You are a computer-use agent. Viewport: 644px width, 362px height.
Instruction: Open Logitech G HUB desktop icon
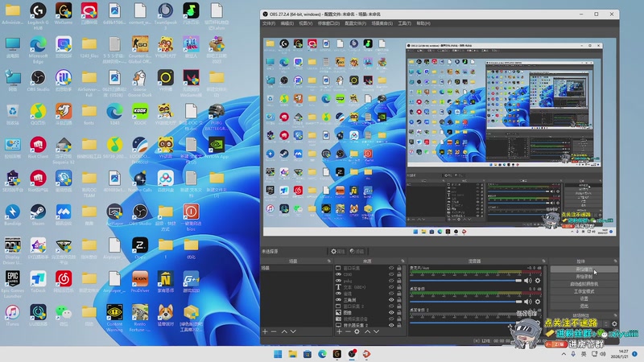tap(38, 10)
